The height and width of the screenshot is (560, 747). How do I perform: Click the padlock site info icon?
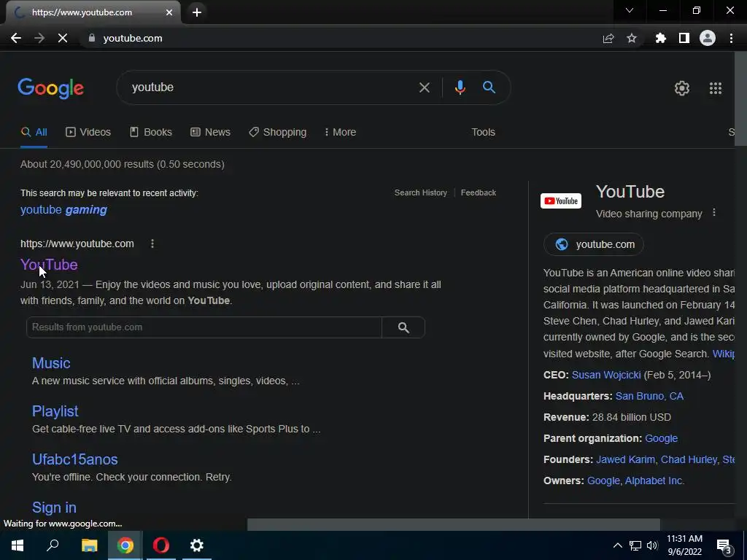click(92, 38)
